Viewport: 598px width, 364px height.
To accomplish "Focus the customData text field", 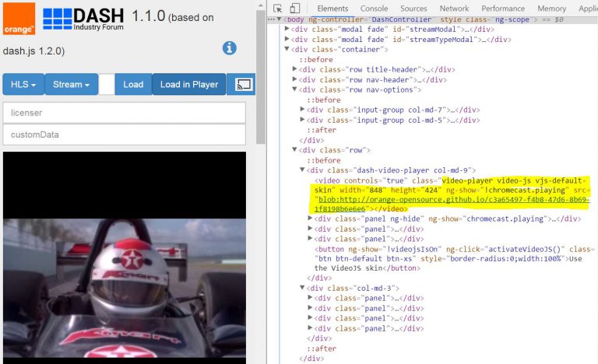I will click(124, 135).
